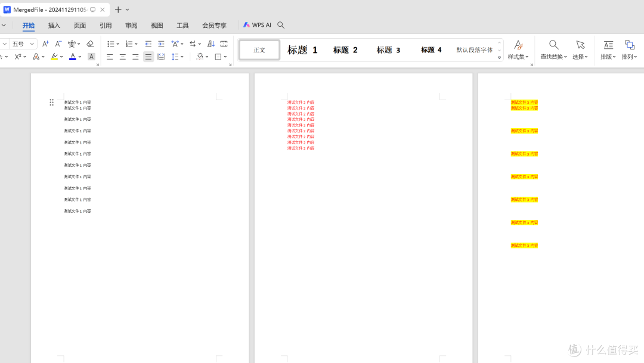Click paragraph drag handle on page one
644x363 pixels.
(x=51, y=103)
